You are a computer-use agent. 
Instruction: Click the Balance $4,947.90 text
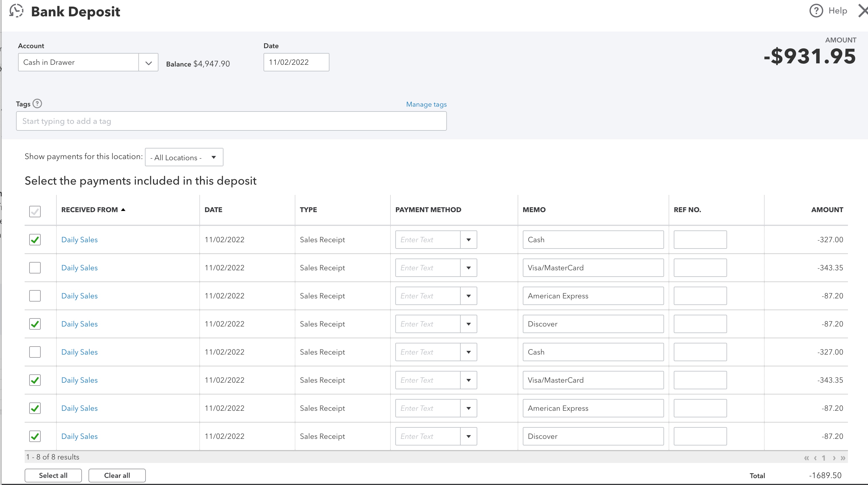[x=198, y=64]
